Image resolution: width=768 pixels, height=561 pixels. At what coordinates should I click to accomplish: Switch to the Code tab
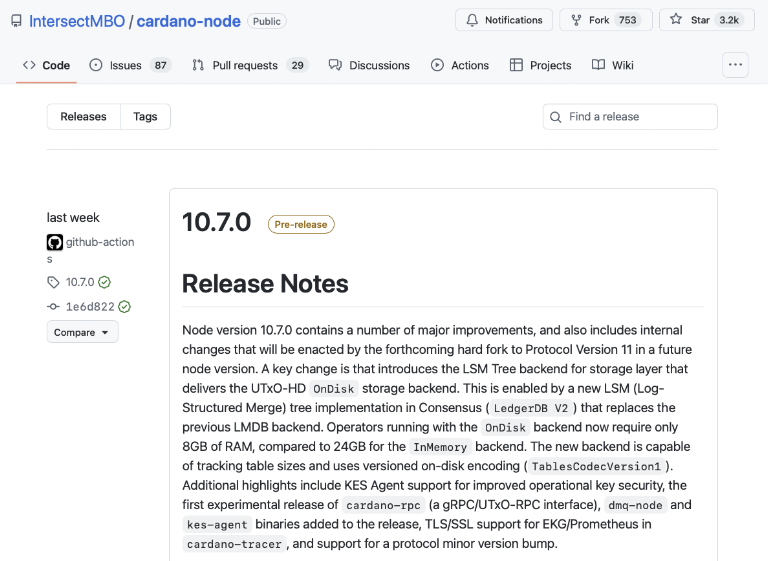(x=47, y=65)
